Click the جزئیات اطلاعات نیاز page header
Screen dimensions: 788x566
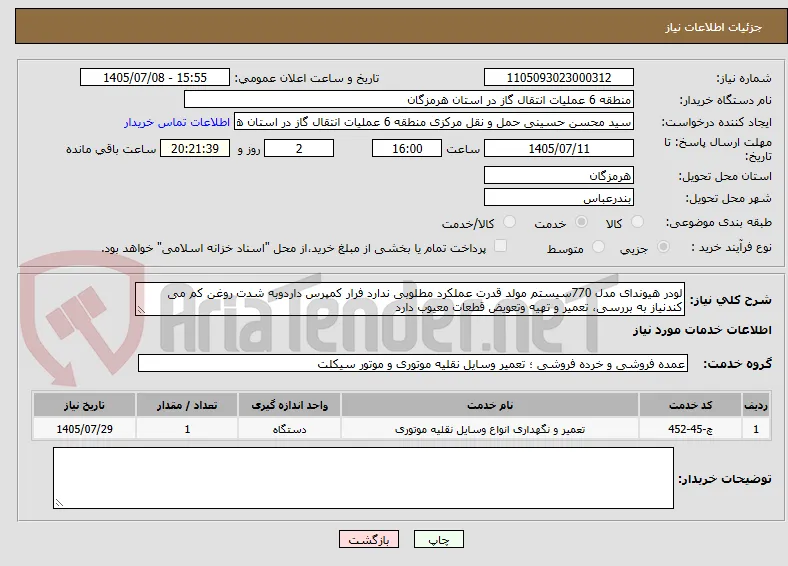pos(714,27)
